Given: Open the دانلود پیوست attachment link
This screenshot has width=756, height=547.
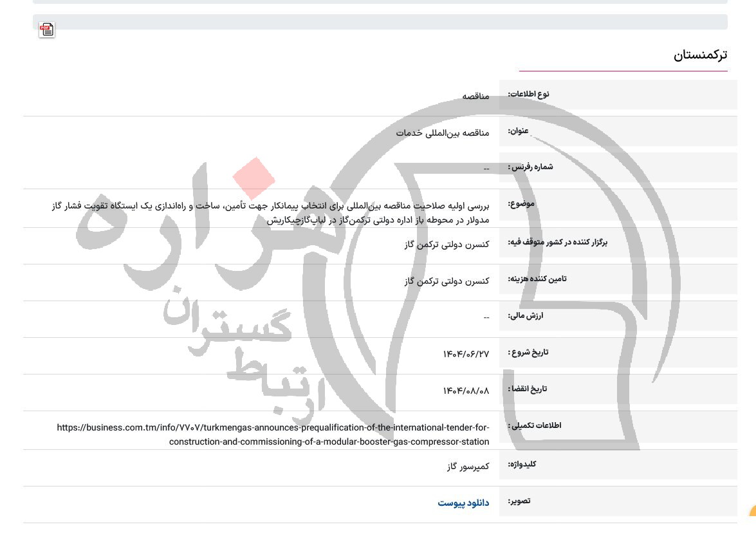Looking at the screenshot, I should tap(465, 502).
